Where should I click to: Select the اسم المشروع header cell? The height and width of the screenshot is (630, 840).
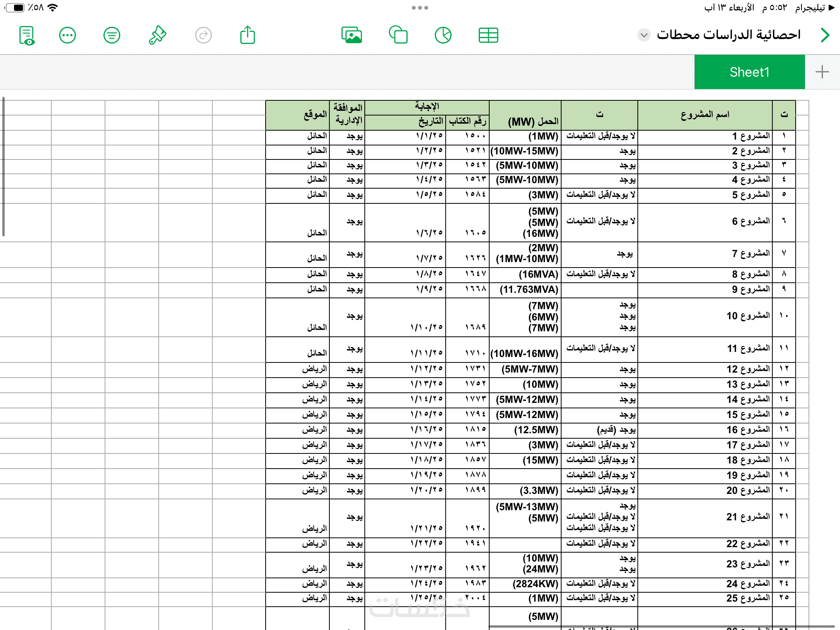705,115
